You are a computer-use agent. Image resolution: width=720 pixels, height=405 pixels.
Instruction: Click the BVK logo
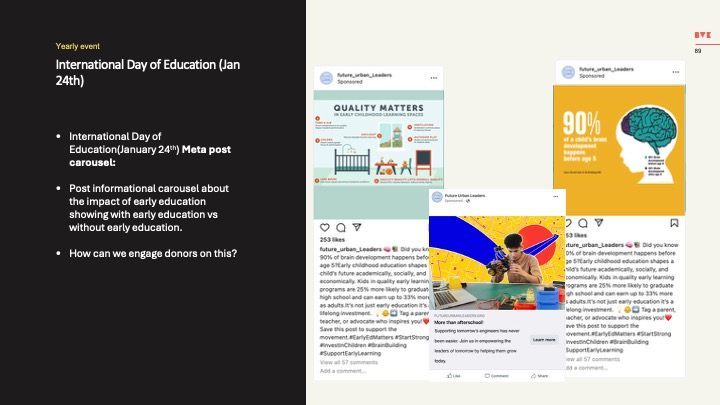pos(703,35)
